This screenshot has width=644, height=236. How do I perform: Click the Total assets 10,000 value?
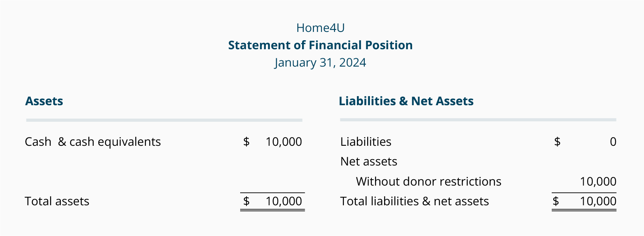(x=284, y=201)
